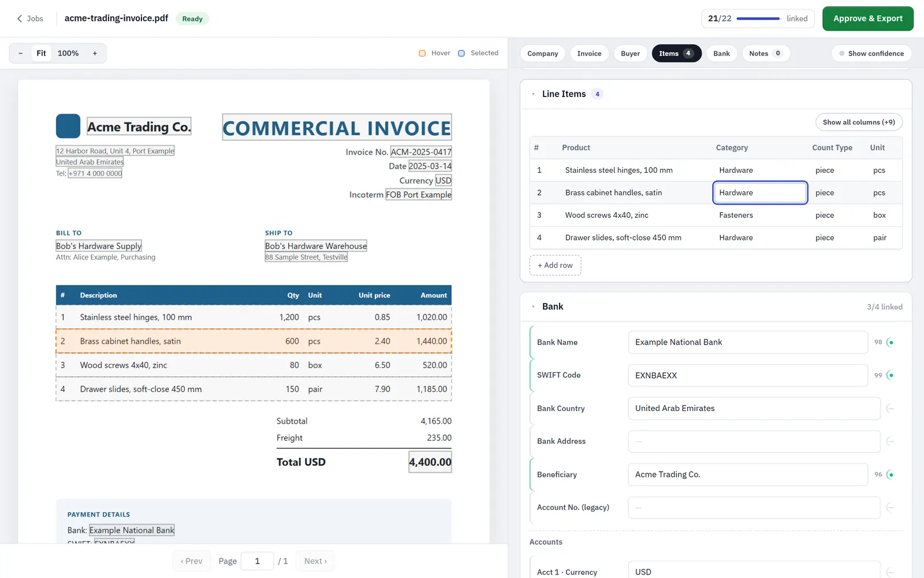This screenshot has height=578, width=924.
Task: Click the link icon for Bank Name field
Action: [891, 342]
